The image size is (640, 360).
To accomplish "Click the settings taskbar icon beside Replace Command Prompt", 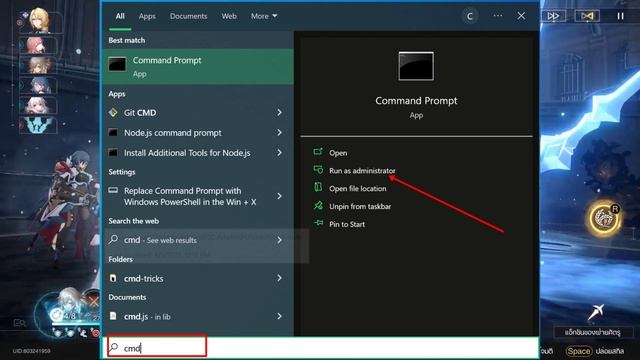I will pyautogui.click(x=113, y=190).
